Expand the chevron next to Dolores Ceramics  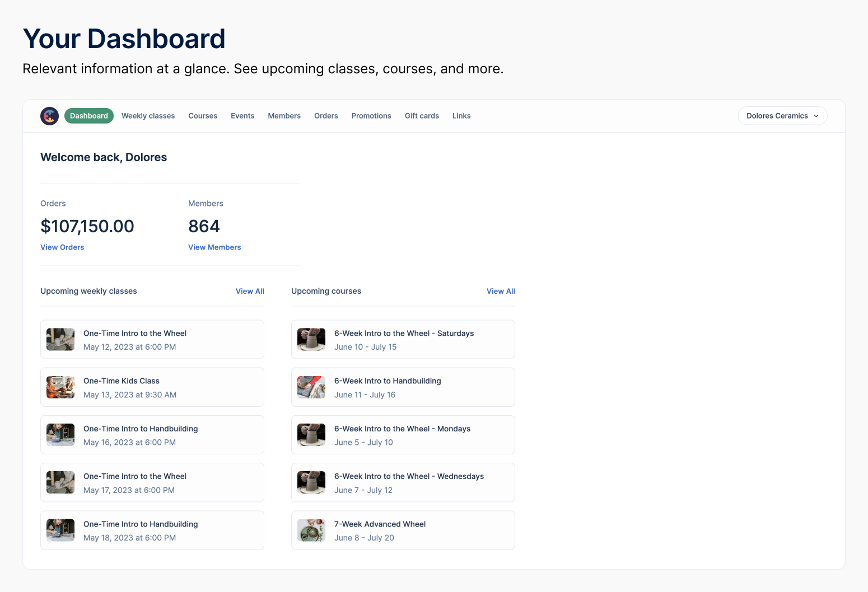click(815, 116)
